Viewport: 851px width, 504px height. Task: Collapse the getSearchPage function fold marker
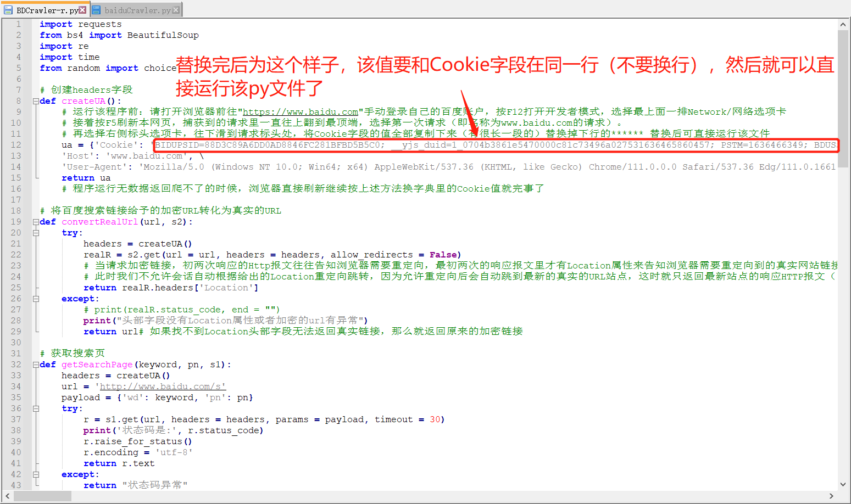pos(36,365)
